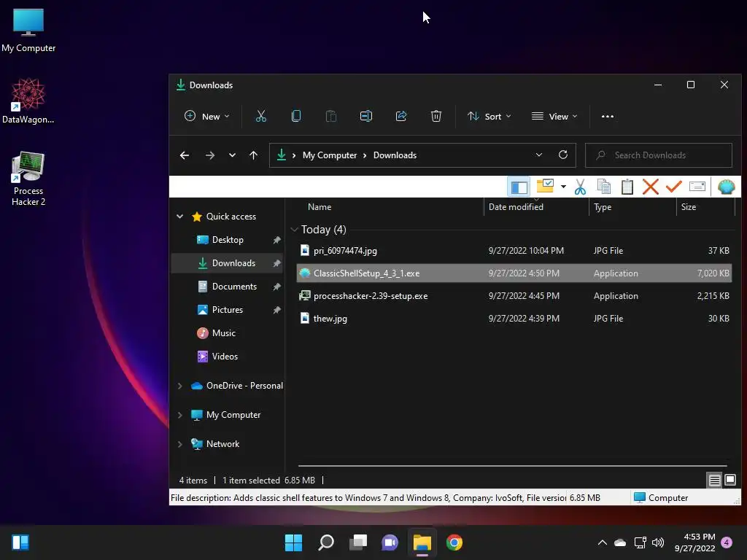Image resolution: width=747 pixels, height=560 pixels.
Task: Expand the OneDrive - Personal tree node
Action: 179,386
